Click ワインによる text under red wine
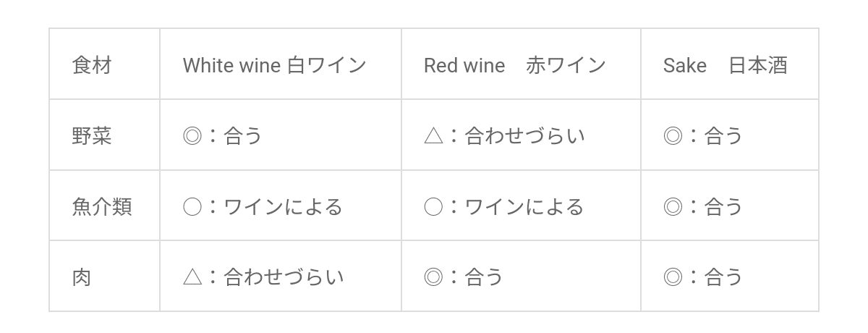This screenshot has width=868, height=333. [x=524, y=207]
